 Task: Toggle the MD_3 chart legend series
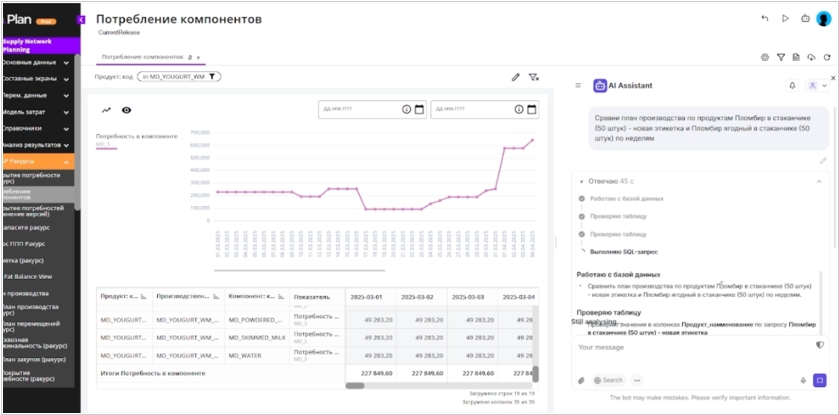(x=106, y=146)
